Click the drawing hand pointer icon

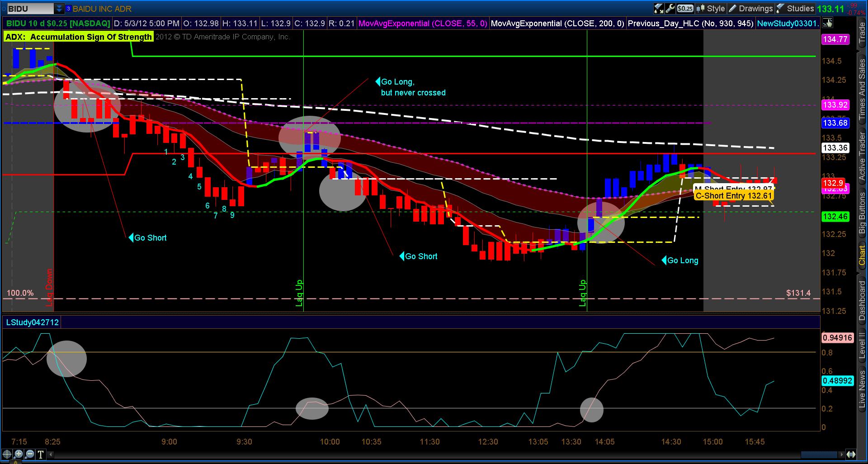point(827,23)
